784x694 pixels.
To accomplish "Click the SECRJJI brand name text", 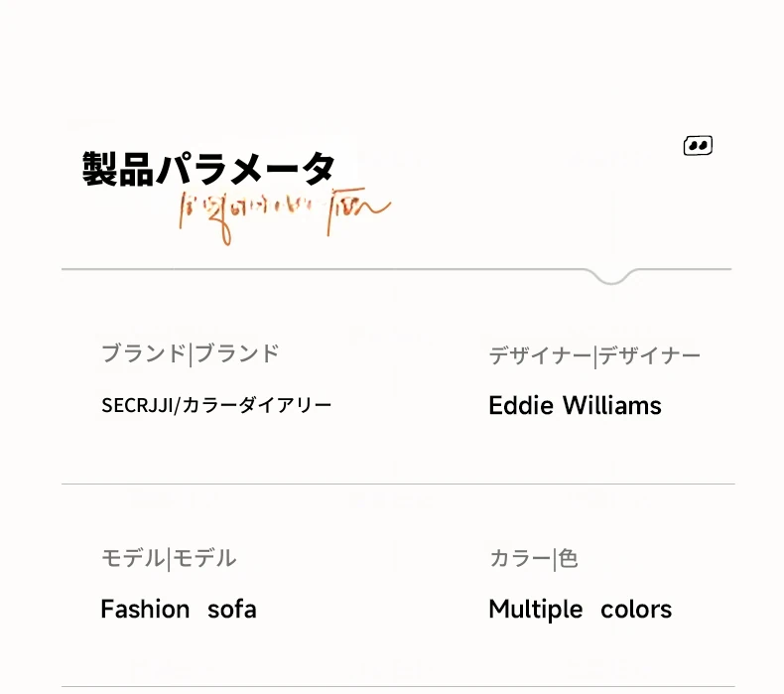I will pos(137,405).
